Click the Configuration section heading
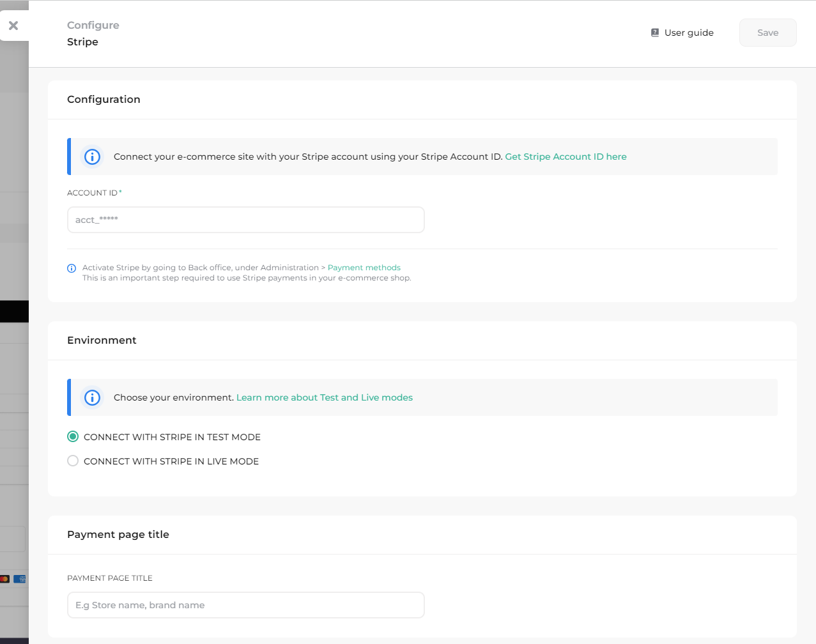Screen dimensions: 816x644 click(104, 99)
